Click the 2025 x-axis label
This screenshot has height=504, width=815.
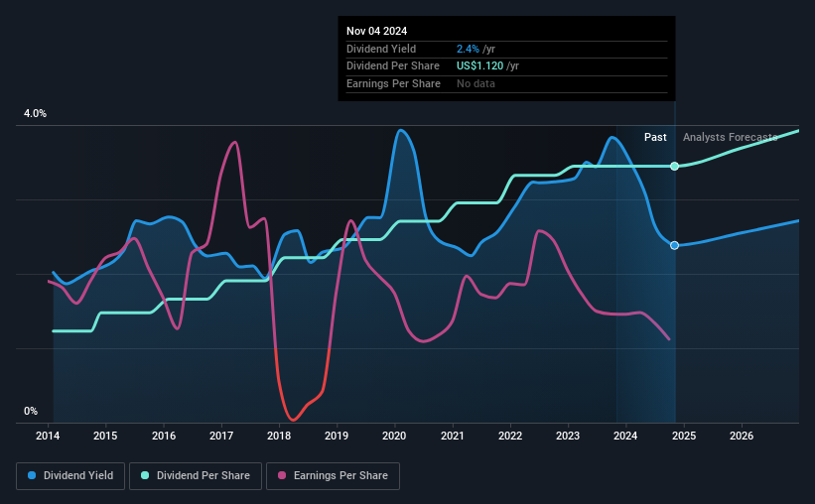[x=684, y=436]
